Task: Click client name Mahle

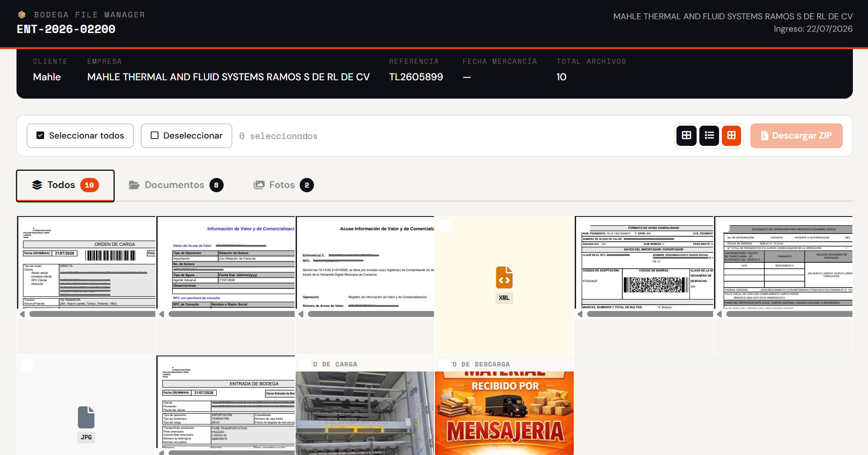Action: click(x=47, y=77)
